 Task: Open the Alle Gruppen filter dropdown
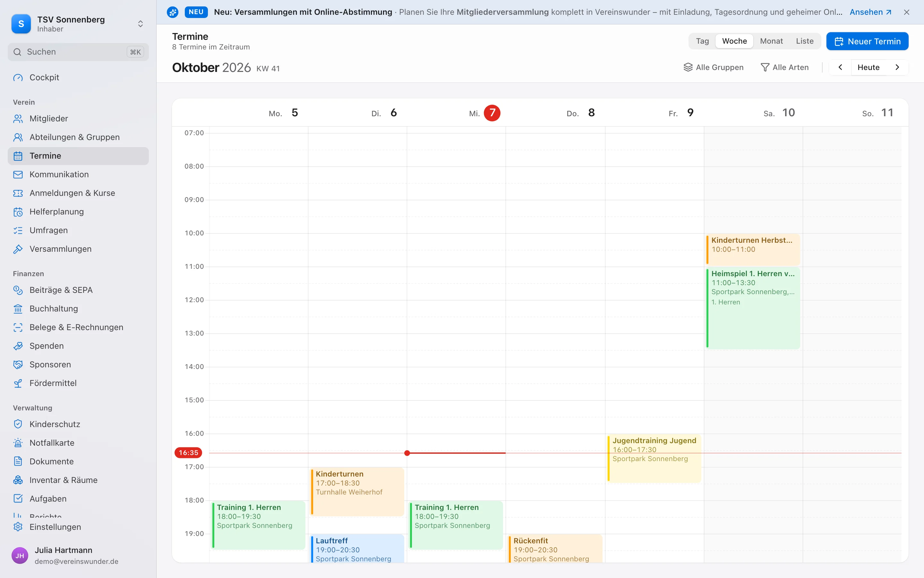coord(713,68)
